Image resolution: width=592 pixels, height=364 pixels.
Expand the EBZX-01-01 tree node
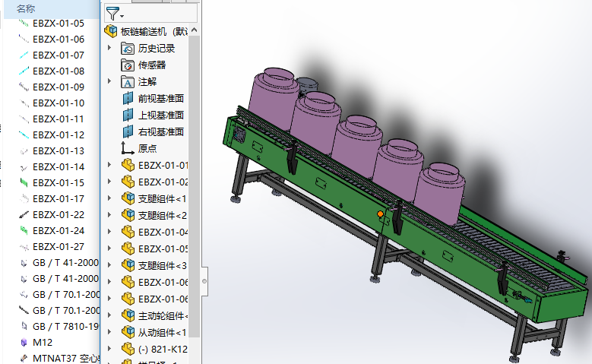(109, 165)
